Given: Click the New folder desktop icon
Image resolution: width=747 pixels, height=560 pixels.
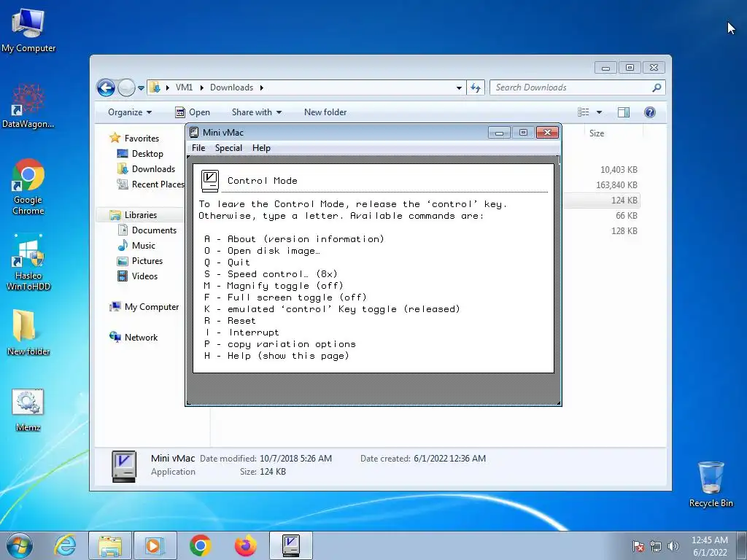Looking at the screenshot, I should [28, 332].
